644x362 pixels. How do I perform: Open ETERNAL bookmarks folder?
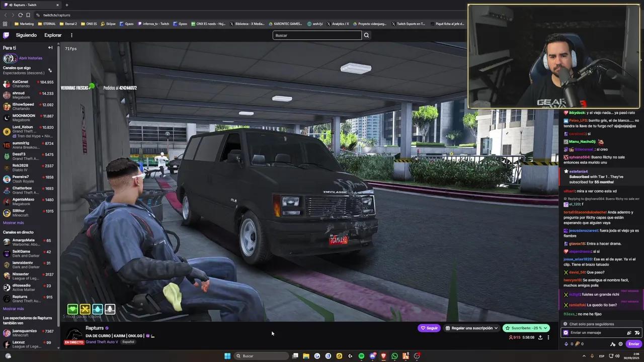tap(47, 24)
